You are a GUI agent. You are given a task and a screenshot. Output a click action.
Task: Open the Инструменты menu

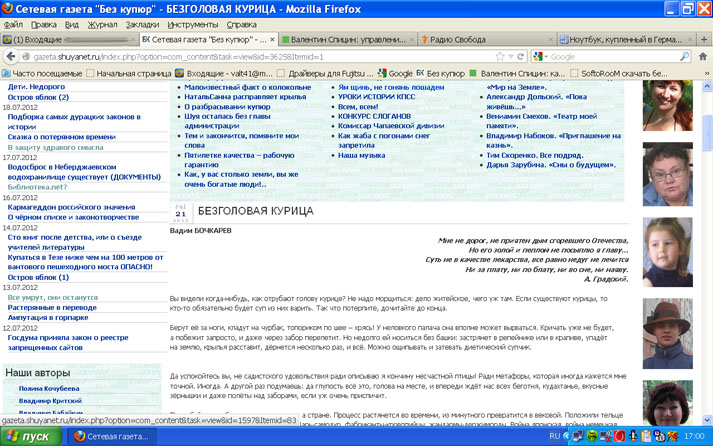(x=193, y=25)
